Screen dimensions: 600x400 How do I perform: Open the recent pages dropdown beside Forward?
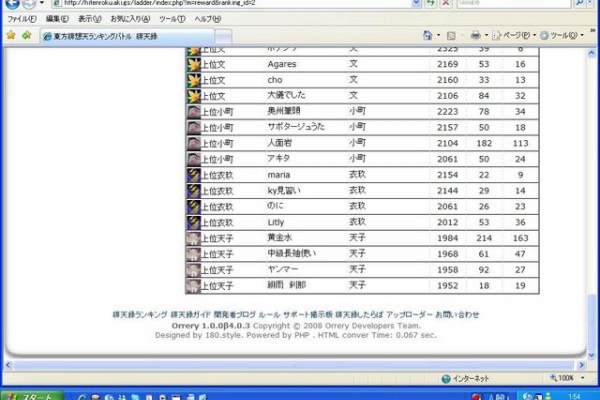pos(42,3)
